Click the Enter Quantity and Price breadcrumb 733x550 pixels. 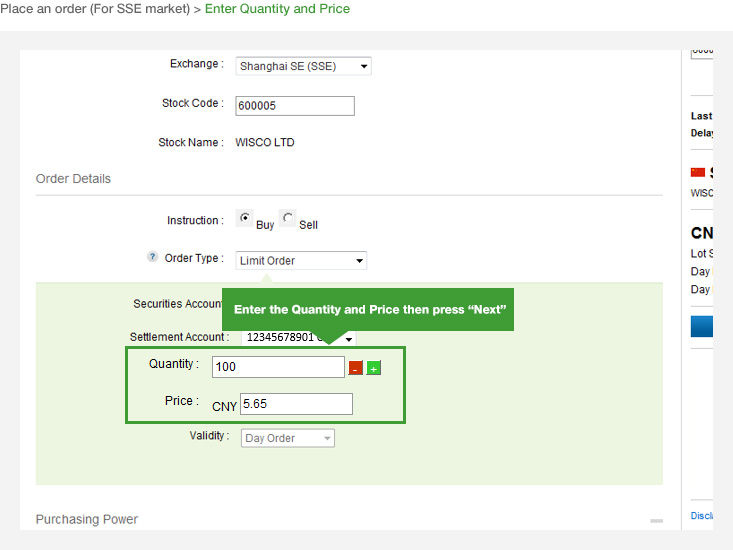pos(277,9)
